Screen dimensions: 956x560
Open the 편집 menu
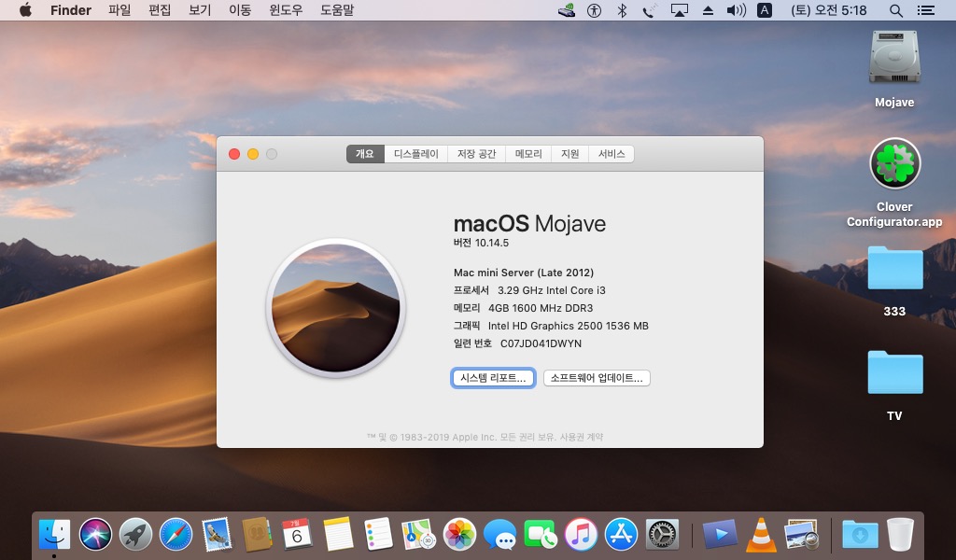coord(160,10)
